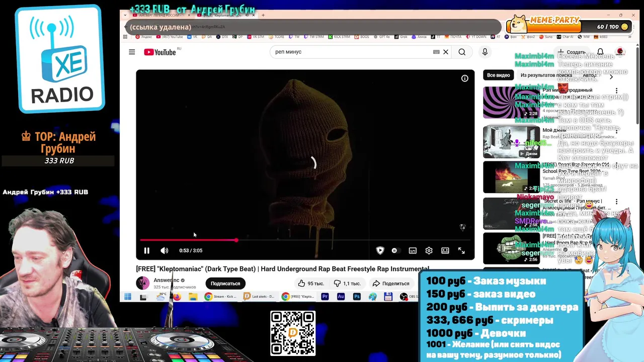This screenshot has width=644, height=362.
Task: Enter fullscreen mode in the player
Action: [x=461, y=250]
